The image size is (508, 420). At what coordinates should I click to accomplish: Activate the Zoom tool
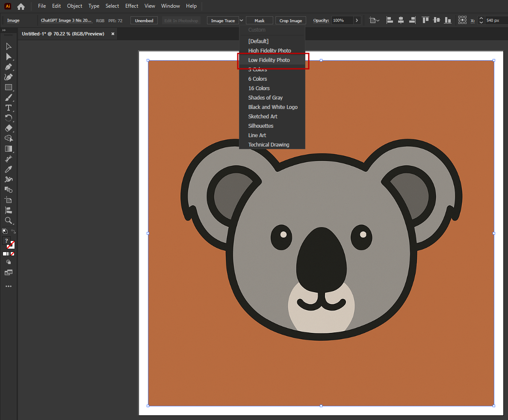8,220
